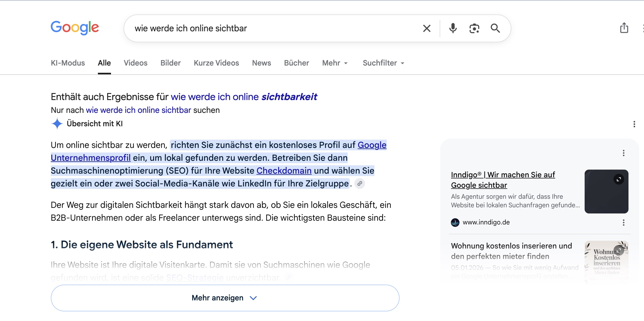Expand the Wohnung kostenlos inserieren thumbnail
The width and height of the screenshot is (644, 321).
click(x=619, y=250)
